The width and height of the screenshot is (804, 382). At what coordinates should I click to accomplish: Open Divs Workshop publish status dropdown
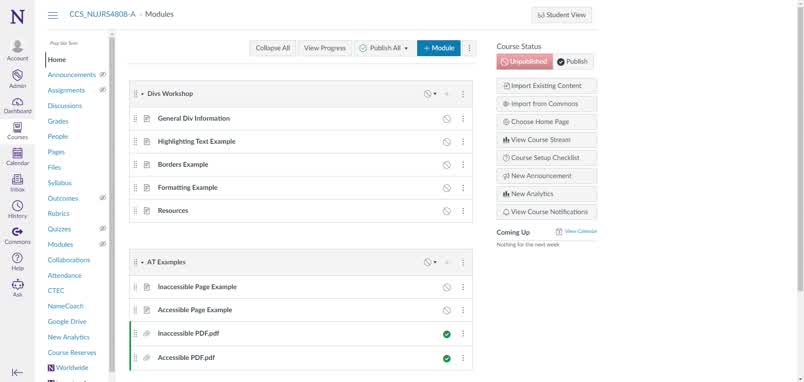click(430, 94)
